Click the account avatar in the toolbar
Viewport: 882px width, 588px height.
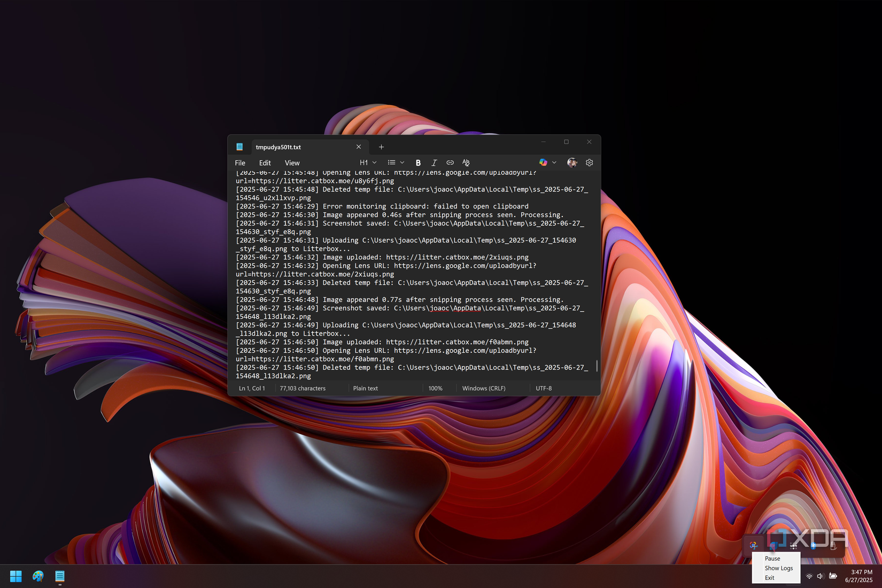[x=572, y=163]
